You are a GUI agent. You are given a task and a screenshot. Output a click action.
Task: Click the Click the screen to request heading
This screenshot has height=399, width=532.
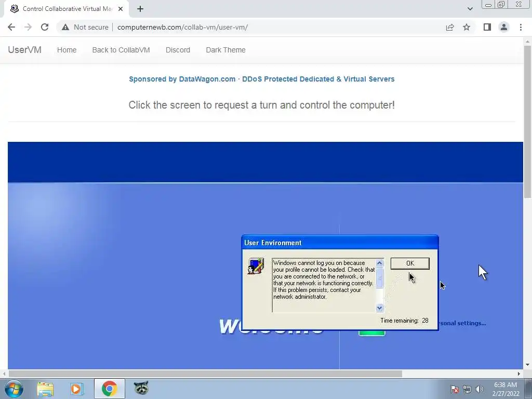[x=262, y=105]
